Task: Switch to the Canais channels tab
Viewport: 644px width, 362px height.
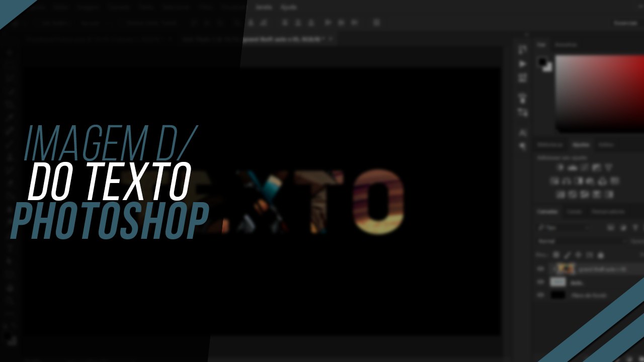Action: coord(574,212)
